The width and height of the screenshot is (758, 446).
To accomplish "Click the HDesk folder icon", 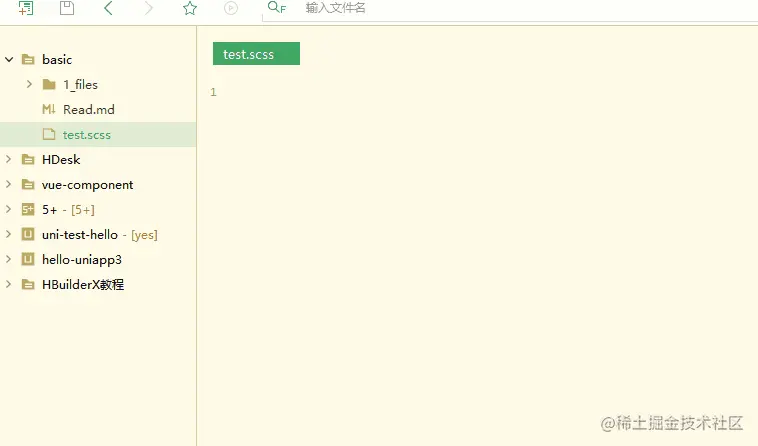I will click(x=29, y=159).
